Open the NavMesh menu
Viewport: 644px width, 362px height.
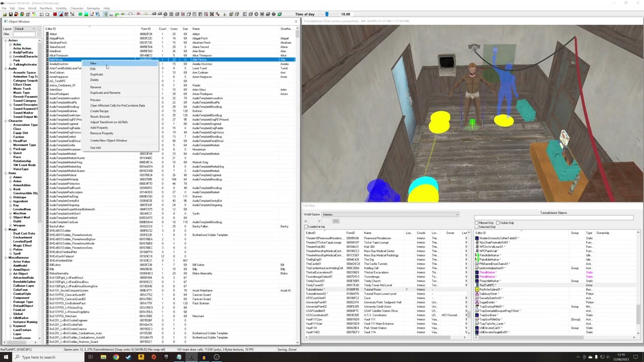pyautogui.click(x=45, y=9)
